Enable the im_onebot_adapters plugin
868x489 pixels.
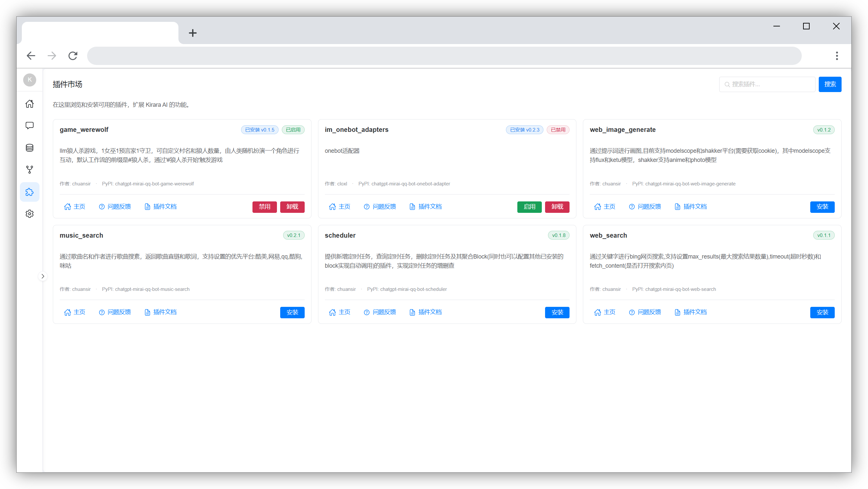(529, 207)
